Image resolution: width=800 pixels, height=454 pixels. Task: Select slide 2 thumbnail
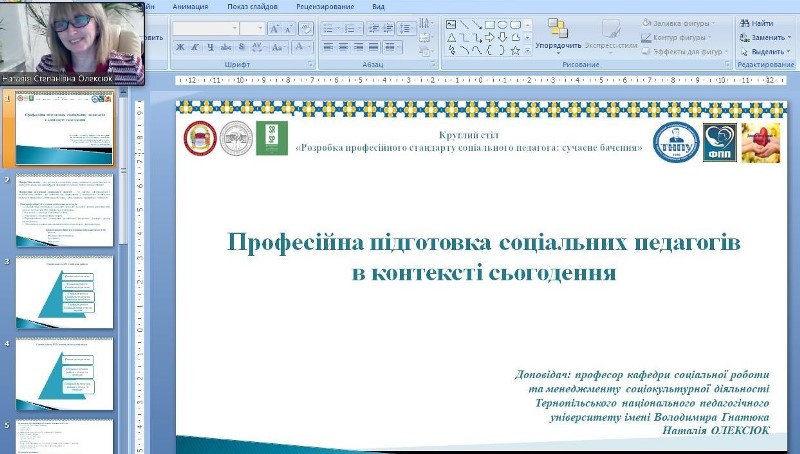pyautogui.click(x=65, y=210)
